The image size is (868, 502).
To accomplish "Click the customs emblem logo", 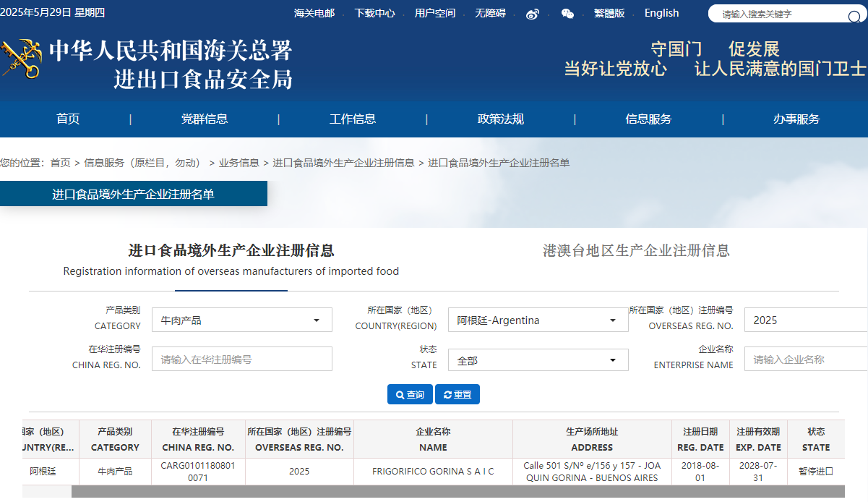I will (x=21, y=59).
